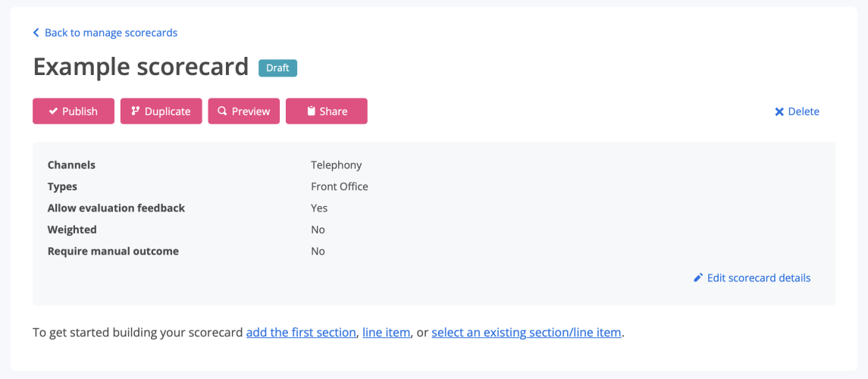Open the scorecard Preview
The image size is (868, 379).
click(244, 111)
